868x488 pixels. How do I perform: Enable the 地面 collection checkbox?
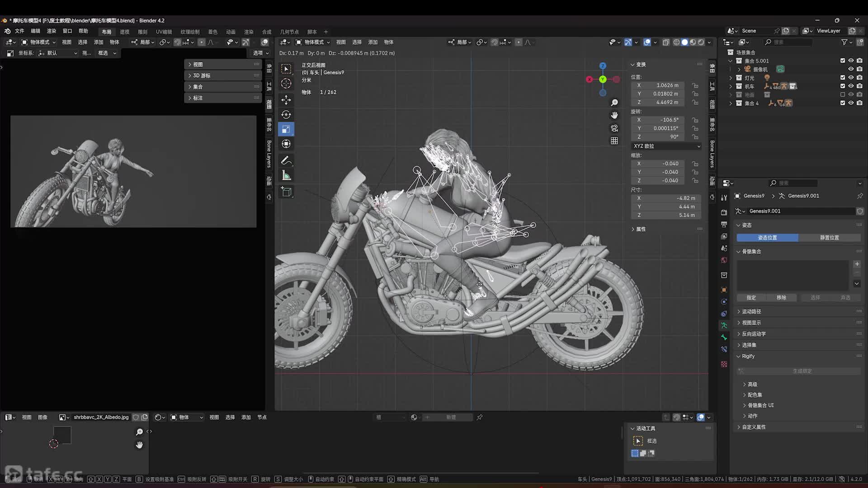(x=843, y=94)
